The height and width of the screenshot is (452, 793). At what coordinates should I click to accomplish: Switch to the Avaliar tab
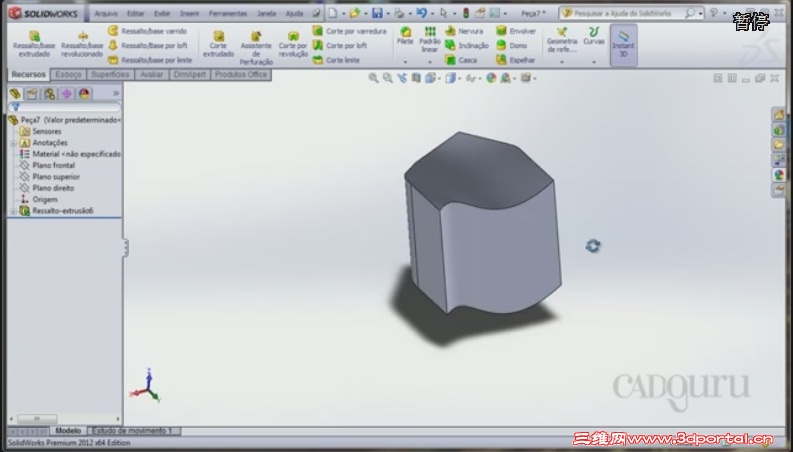[x=151, y=74]
